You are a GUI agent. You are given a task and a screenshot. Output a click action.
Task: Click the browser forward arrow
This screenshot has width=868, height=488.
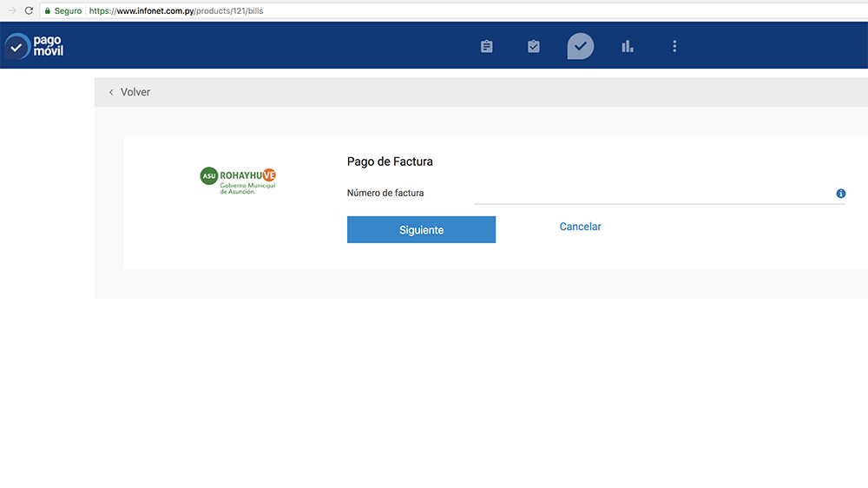coord(11,10)
